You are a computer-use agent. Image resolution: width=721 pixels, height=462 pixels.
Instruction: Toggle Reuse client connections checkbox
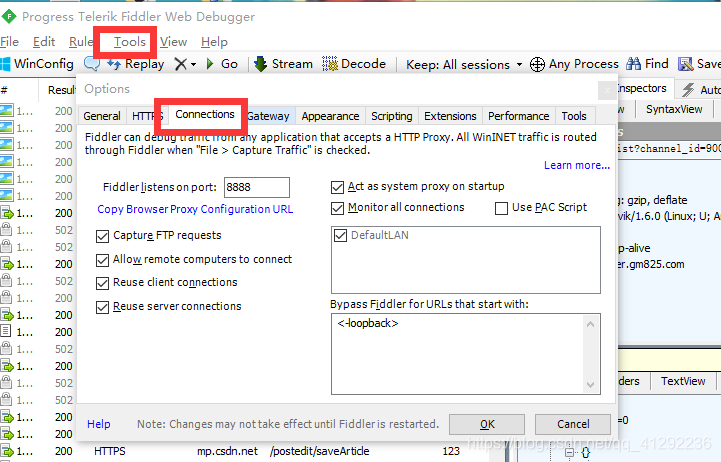click(102, 283)
